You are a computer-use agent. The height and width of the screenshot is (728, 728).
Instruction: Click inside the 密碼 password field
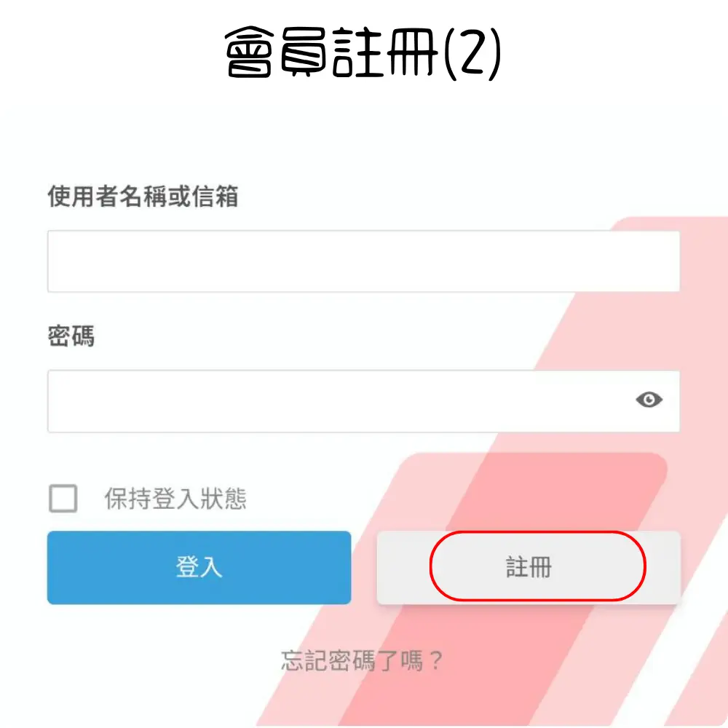pos(335,401)
